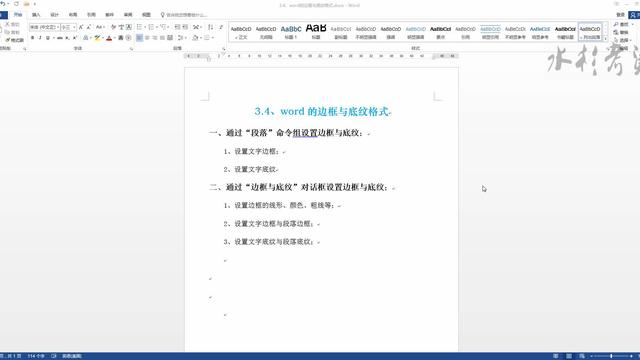Click the Clear Formatting eraser icon

click(113, 27)
